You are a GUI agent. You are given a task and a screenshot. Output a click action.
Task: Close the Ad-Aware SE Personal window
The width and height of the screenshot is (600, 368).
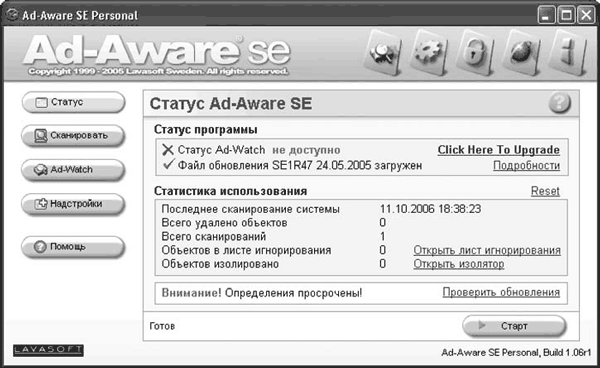(586, 15)
